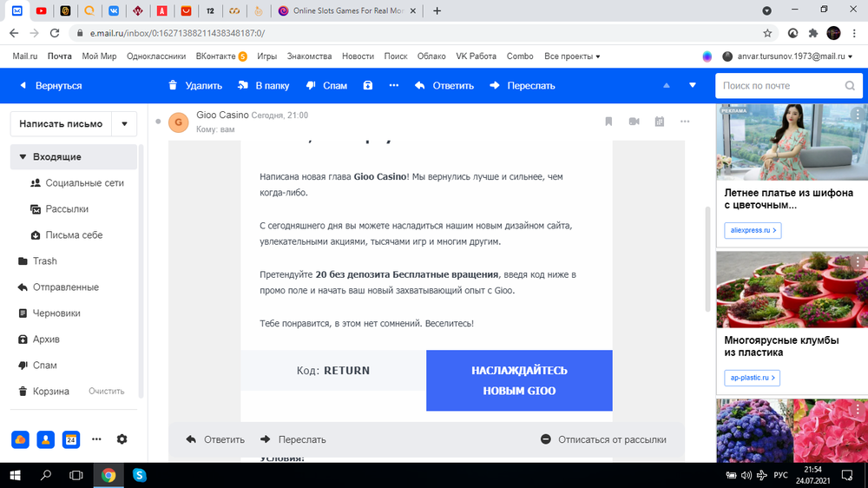Switch to the VK browser tab
This screenshot has height=488, width=868.
point(114,10)
